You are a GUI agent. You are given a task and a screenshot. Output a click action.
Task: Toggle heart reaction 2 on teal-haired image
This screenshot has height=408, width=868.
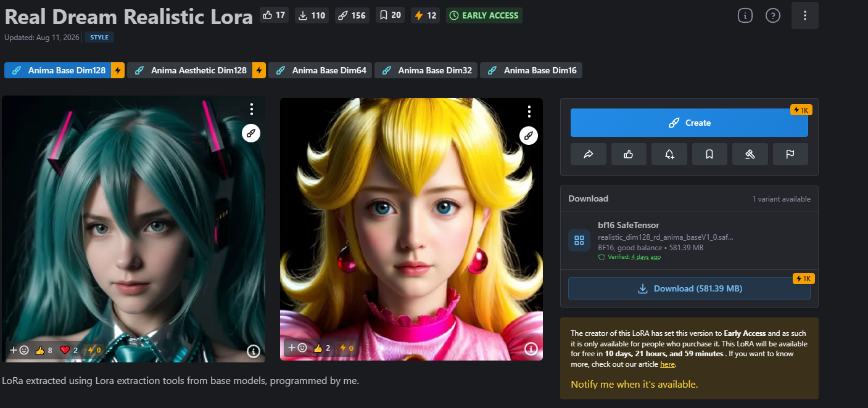coord(69,350)
